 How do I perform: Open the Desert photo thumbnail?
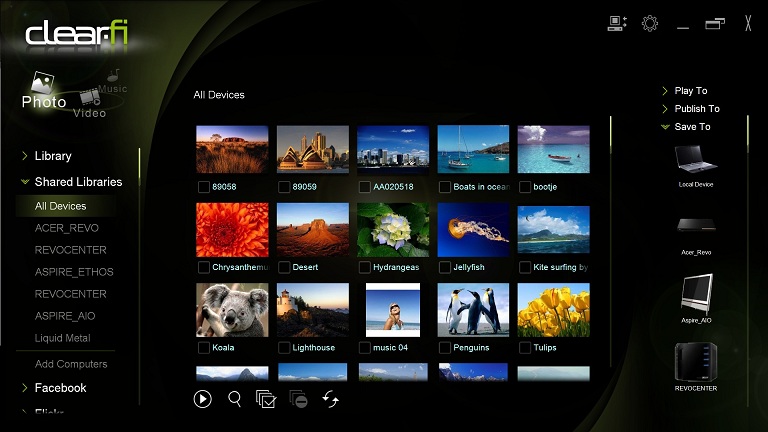tap(312, 230)
